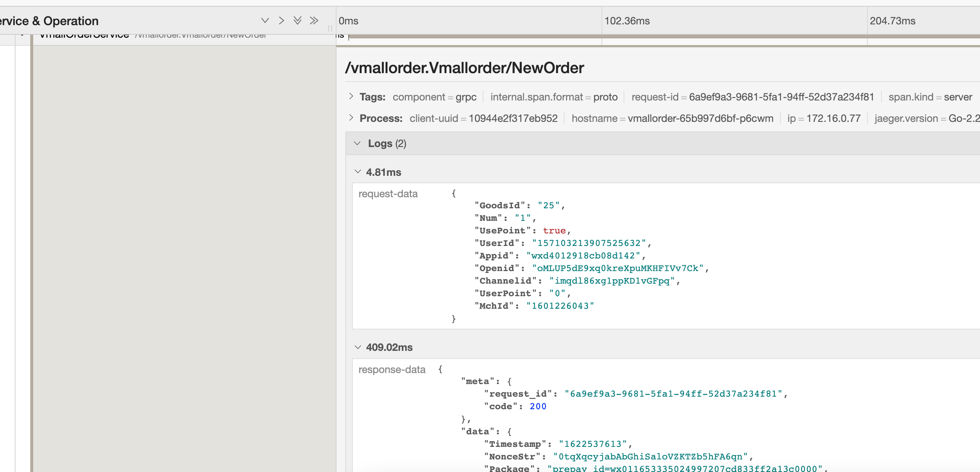This screenshot has width=980, height=472.
Task: Click the internal.span.format = proto tag
Action: 554,97
